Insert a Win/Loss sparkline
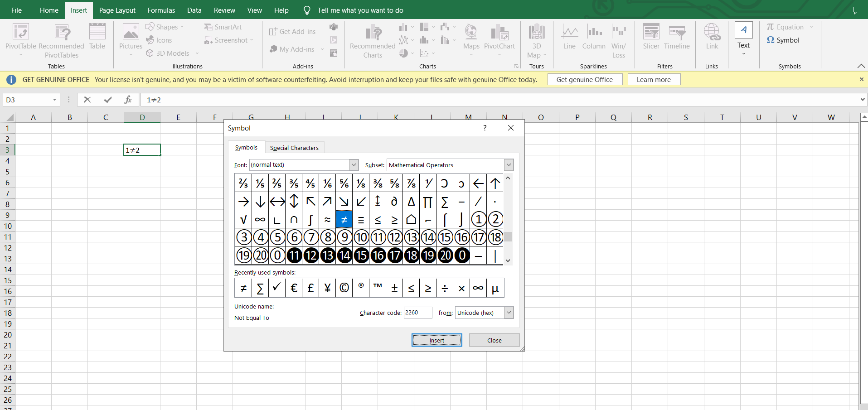 [x=619, y=41]
